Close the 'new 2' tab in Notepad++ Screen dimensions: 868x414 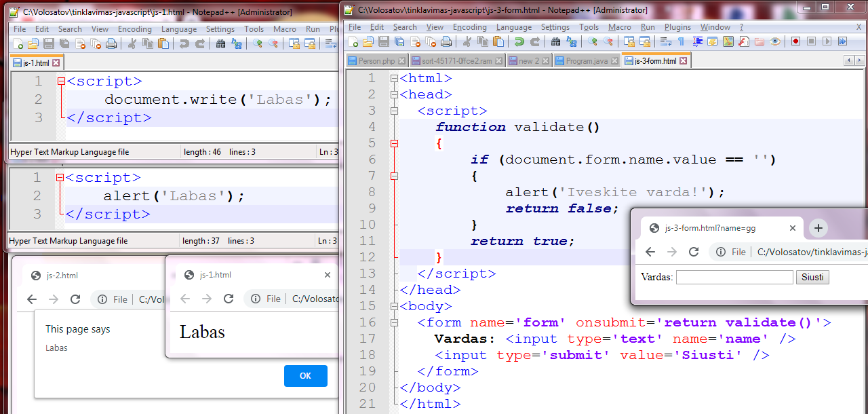tap(547, 61)
